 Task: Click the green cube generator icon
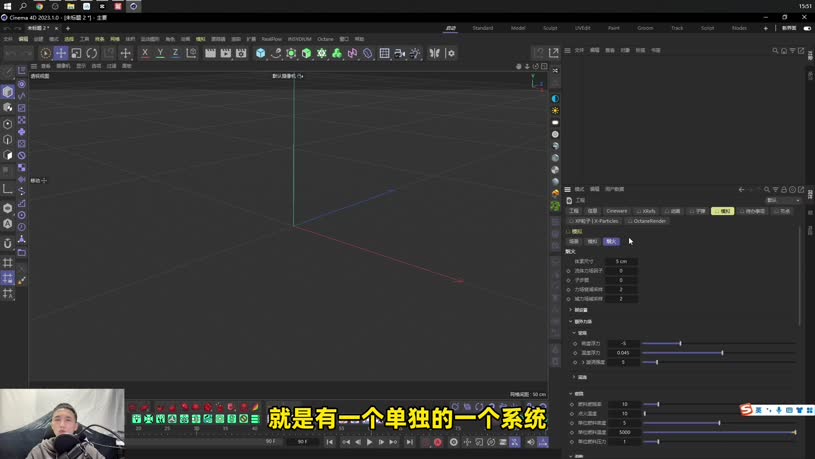(307, 53)
